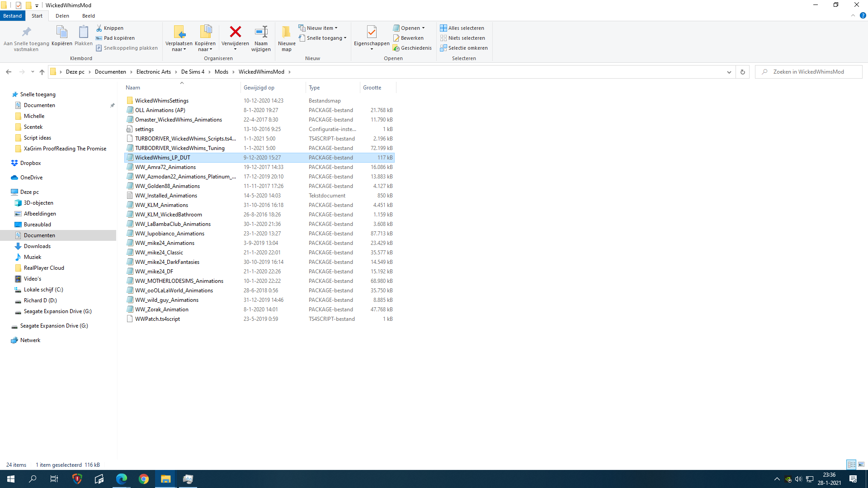
Task: Select TURBODRIVER_WickedWhims_Tuning file
Action: (259, 148)
